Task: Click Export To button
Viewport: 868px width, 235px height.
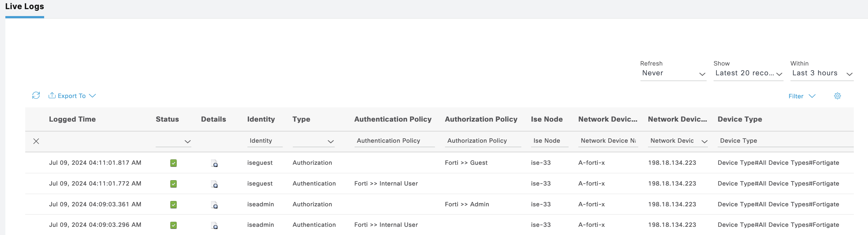Action: 72,96
